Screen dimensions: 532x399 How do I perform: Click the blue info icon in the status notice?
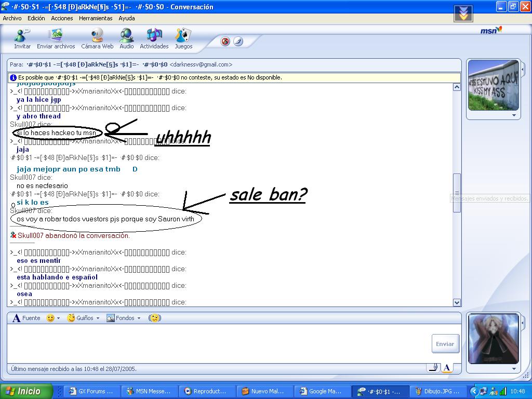(13, 78)
